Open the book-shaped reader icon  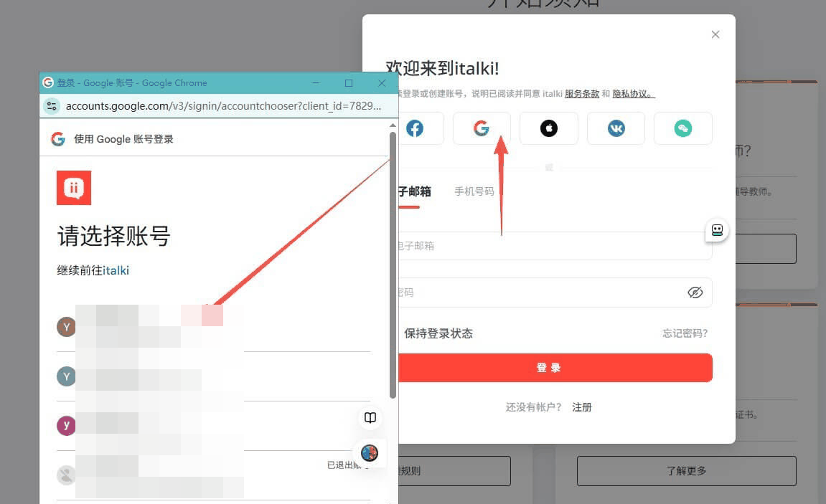click(x=370, y=418)
